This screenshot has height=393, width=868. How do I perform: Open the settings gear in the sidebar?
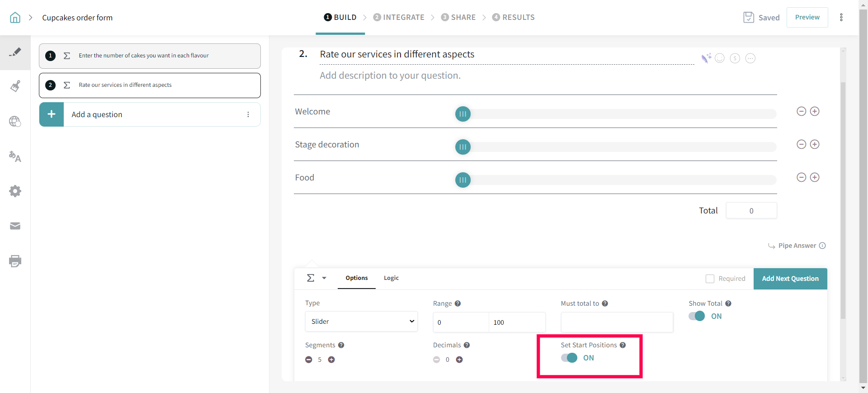15,191
